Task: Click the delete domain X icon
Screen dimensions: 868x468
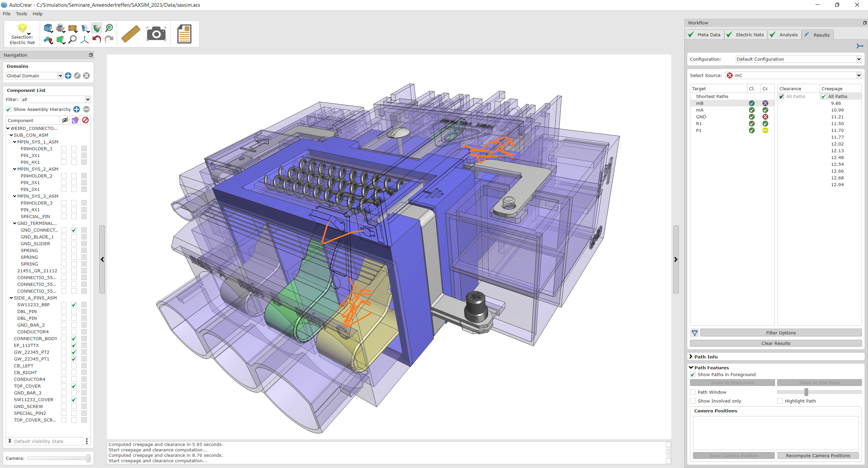Action: tap(86, 76)
